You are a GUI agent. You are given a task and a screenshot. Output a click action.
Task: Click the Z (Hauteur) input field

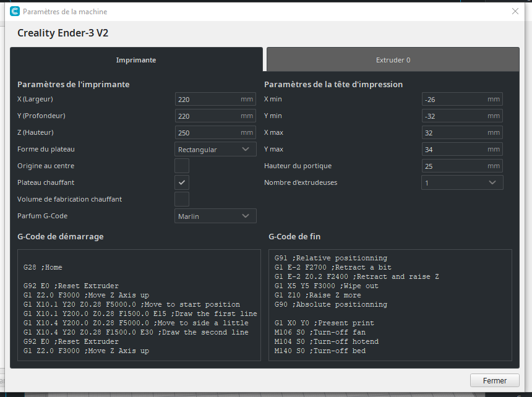point(215,132)
